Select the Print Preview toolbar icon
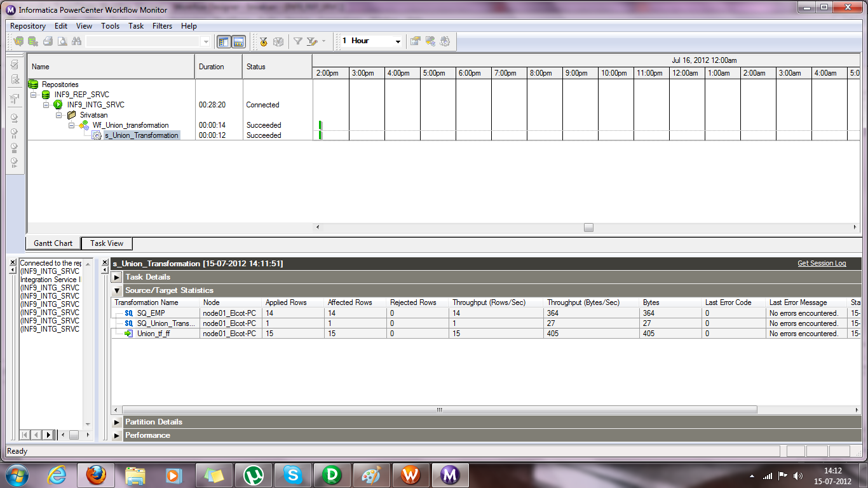868x488 pixels. tap(62, 41)
